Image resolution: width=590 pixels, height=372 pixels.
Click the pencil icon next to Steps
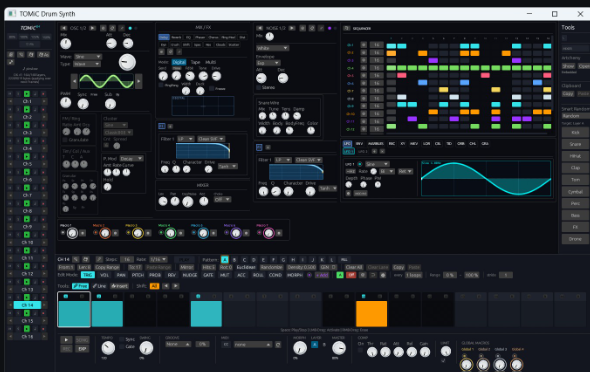99,259
